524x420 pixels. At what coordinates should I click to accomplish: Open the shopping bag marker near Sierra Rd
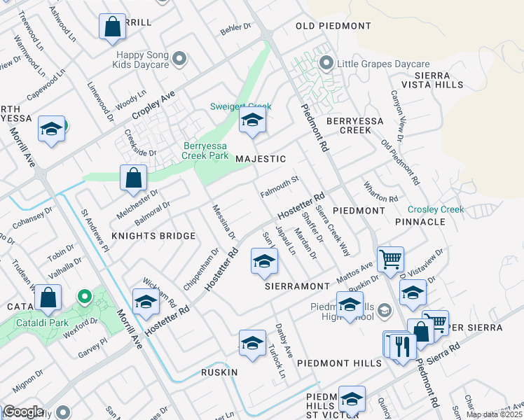pos(420,333)
